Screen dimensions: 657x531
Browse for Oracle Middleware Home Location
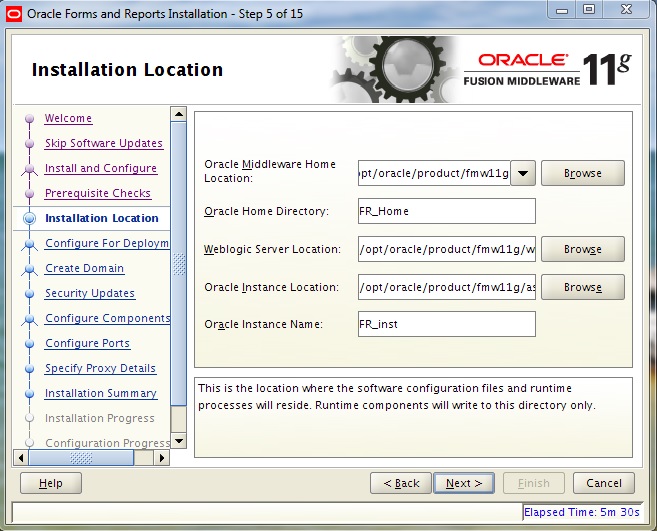point(582,173)
